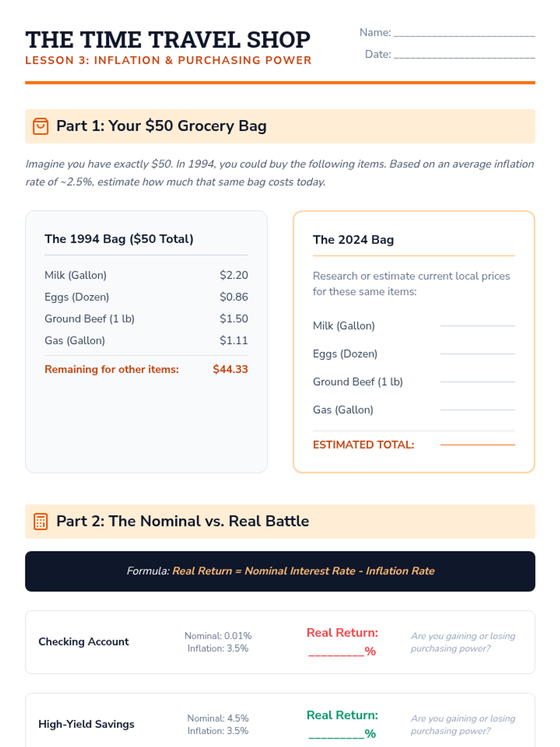
Task: Click the High-Yield Savings Real Return blank
Action: pos(336,734)
